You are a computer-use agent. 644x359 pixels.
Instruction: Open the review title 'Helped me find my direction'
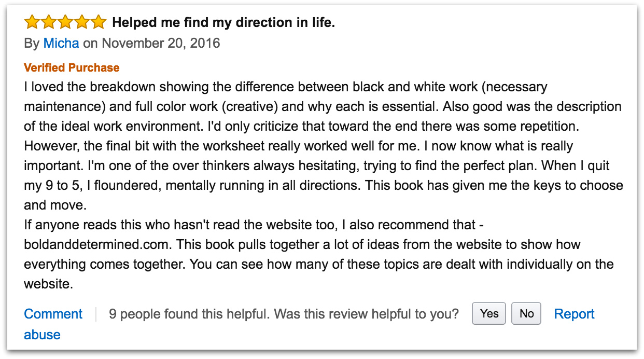click(x=223, y=23)
